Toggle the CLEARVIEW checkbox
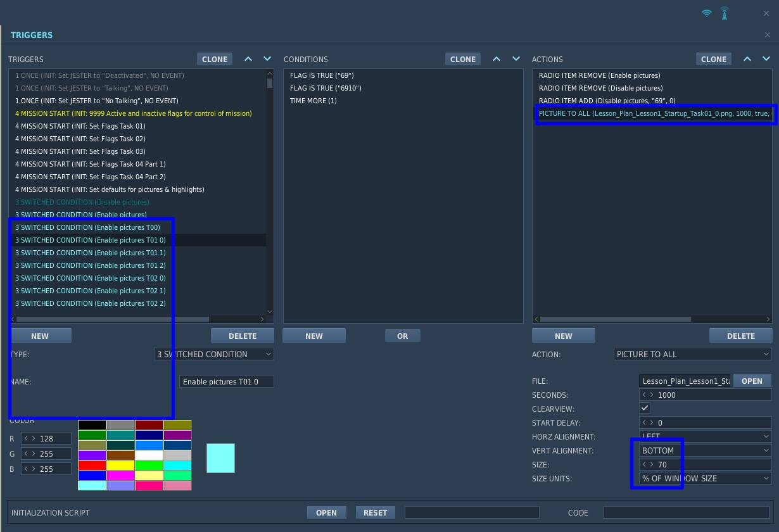This screenshot has width=779, height=532. 645,408
